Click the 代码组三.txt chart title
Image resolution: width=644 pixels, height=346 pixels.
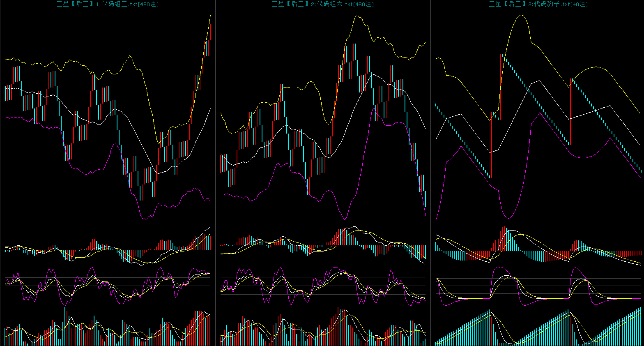coord(108,4)
